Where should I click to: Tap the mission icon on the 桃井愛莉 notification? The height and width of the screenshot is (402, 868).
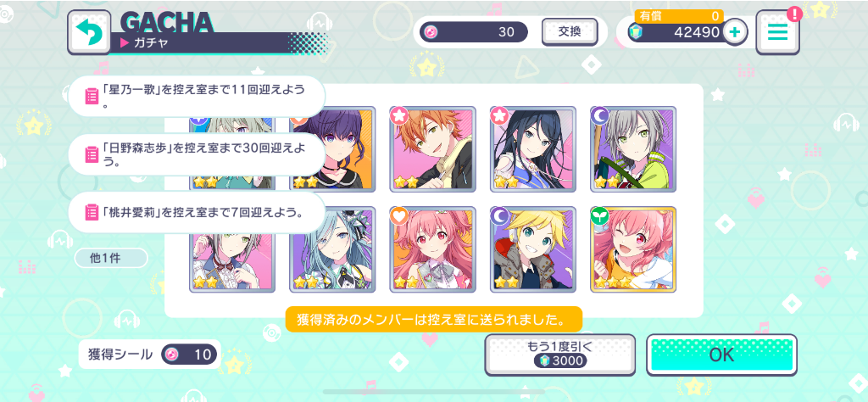(92, 212)
